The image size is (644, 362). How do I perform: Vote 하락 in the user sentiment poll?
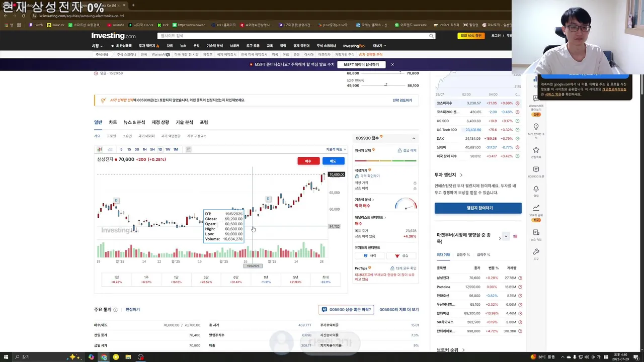pos(370,255)
